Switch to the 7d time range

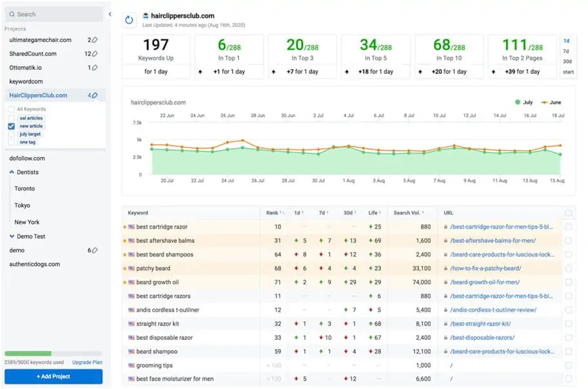coord(566,51)
